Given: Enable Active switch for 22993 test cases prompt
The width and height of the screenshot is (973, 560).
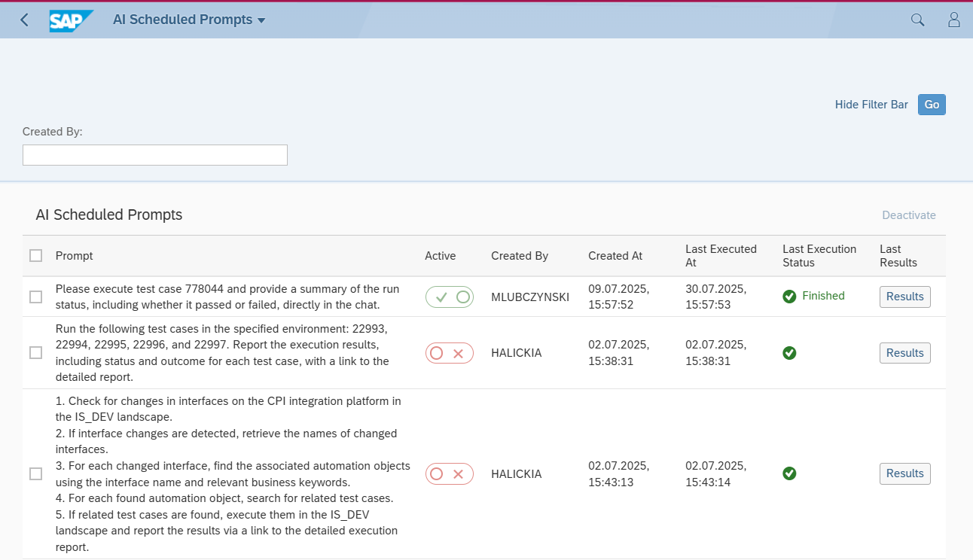Looking at the screenshot, I should click(x=450, y=353).
